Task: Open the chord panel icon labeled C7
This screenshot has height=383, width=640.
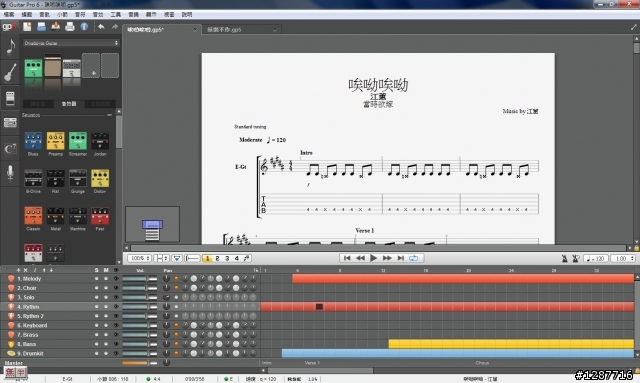Action: point(10,148)
